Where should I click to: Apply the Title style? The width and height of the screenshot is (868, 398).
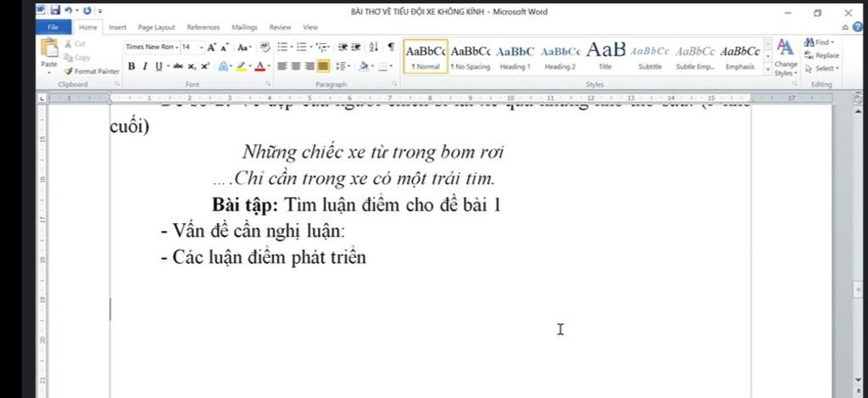[x=605, y=57]
